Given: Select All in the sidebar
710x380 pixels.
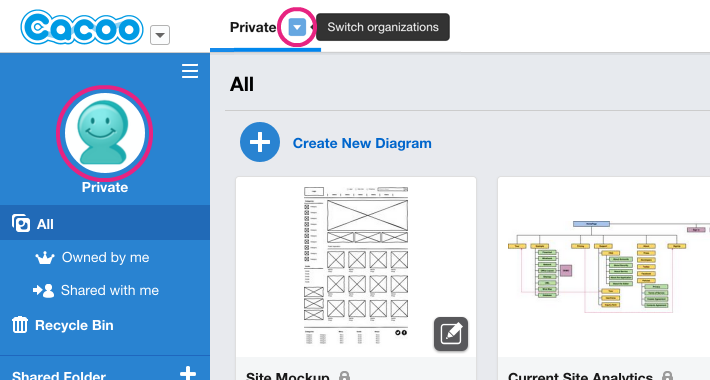Looking at the screenshot, I should point(105,223).
